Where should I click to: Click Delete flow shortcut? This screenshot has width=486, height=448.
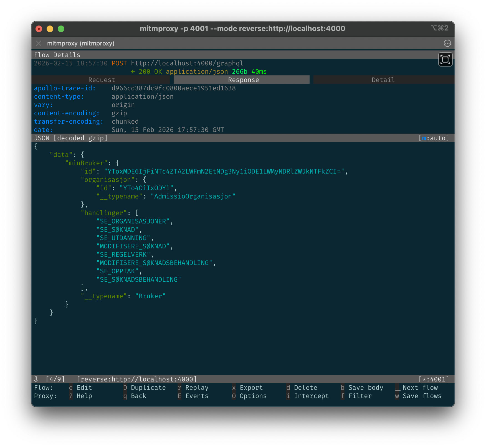305,388
